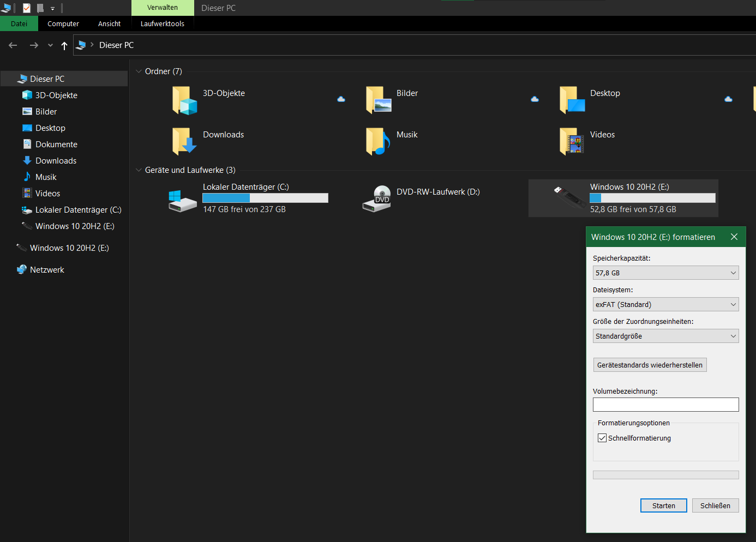Click the cloud sync icon next to 3D-Objekte
This screenshot has height=542, width=756.
click(341, 99)
